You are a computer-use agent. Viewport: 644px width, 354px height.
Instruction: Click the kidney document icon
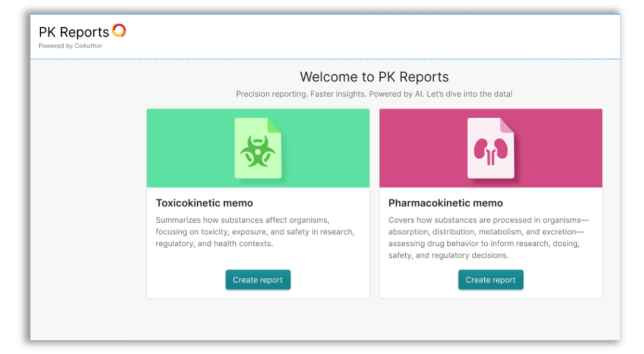490,148
